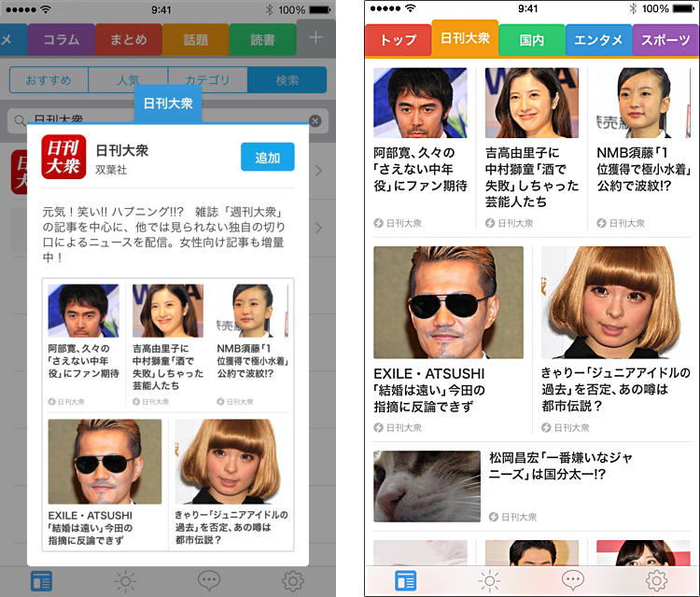
Task: Switch to the トップ tab on the right phone
Action: click(399, 40)
